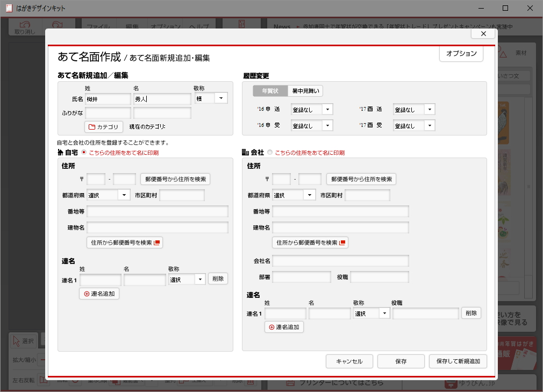The image size is (543, 392).
Task: Click the house icon beside 自宅 heading
Action: (x=60, y=151)
